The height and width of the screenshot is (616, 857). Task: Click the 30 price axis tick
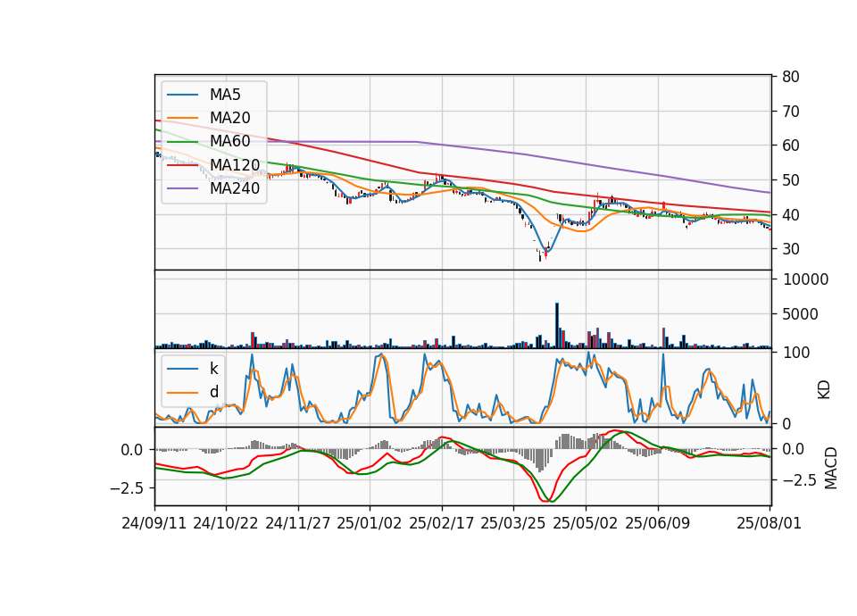point(790,249)
